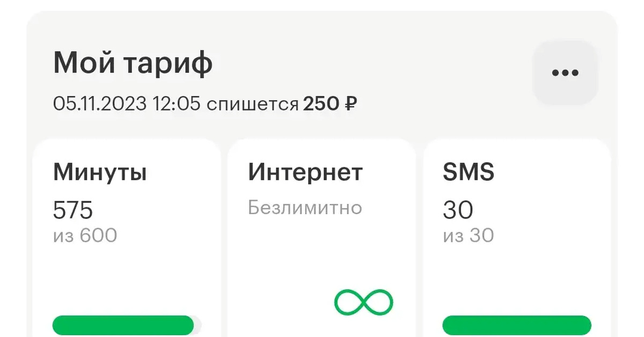Open the Интернет card heading
This screenshot has width=644, height=337.
(x=305, y=173)
